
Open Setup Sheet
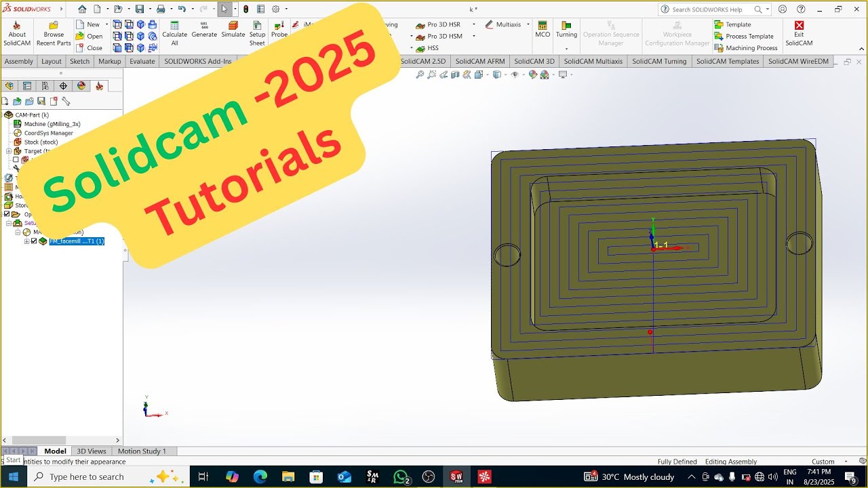click(x=257, y=34)
